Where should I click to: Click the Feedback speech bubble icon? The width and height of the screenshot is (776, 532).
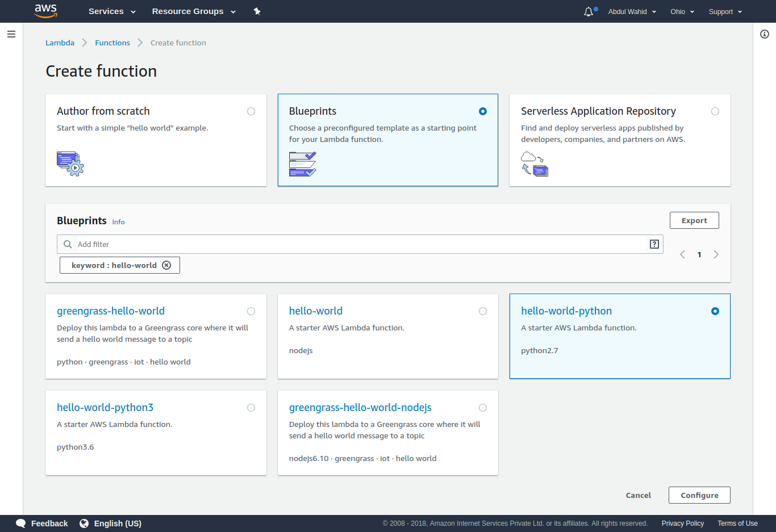(21, 523)
